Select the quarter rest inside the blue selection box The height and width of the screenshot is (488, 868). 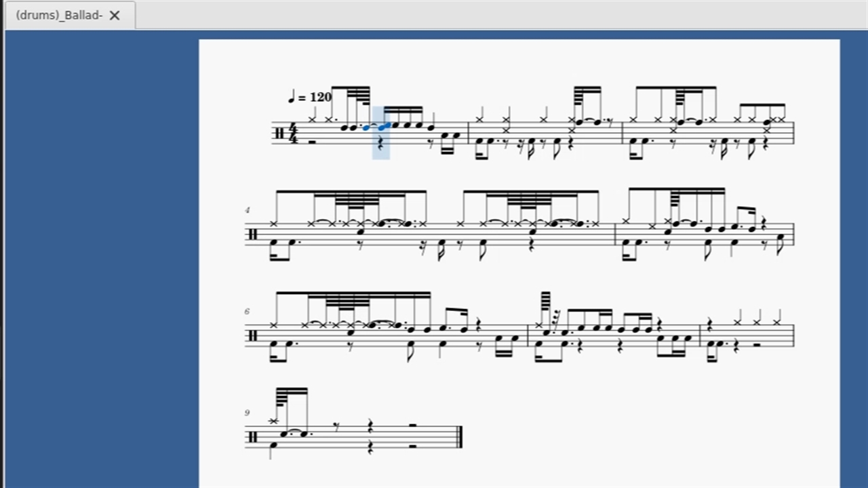380,143
